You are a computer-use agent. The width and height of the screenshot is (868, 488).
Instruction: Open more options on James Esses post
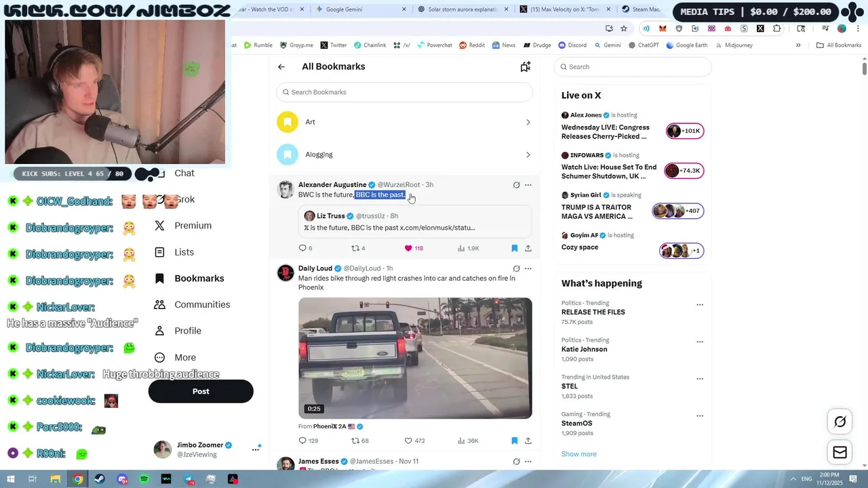(x=528, y=462)
